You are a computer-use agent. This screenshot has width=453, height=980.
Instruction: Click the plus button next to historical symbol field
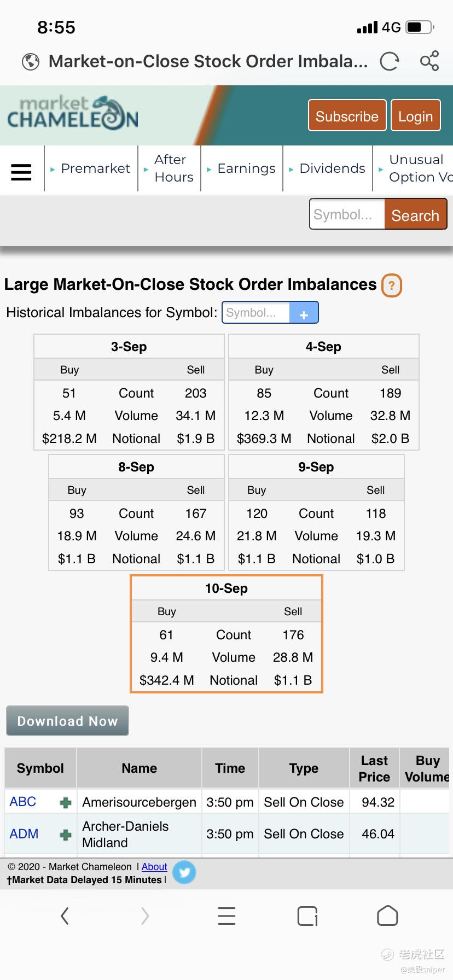[304, 313]
